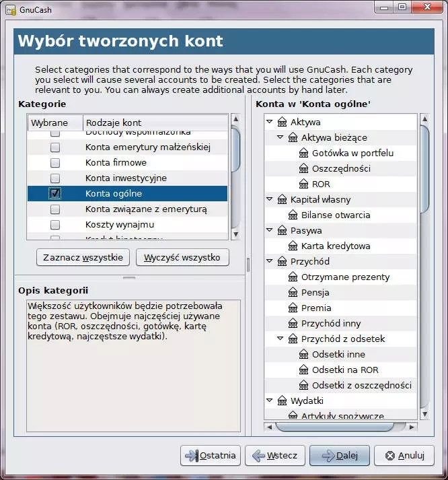Click the vertical pane divider handle

pos(248,265)
